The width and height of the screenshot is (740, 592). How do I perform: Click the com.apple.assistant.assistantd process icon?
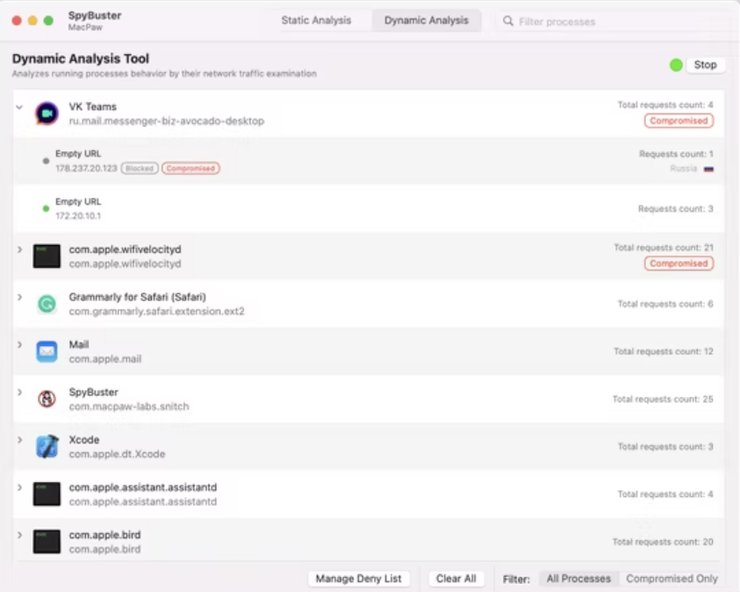pyautogui.click(x=47, y=494)
